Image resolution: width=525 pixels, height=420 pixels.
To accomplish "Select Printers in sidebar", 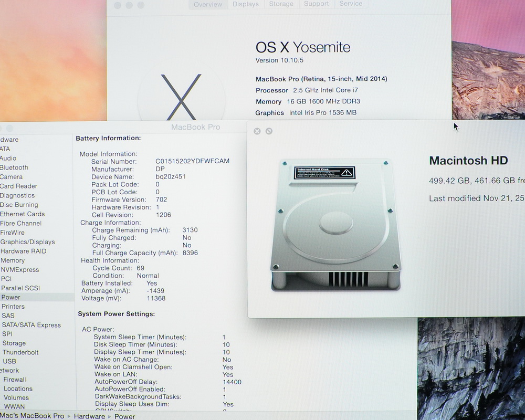I will pos(13,307).
